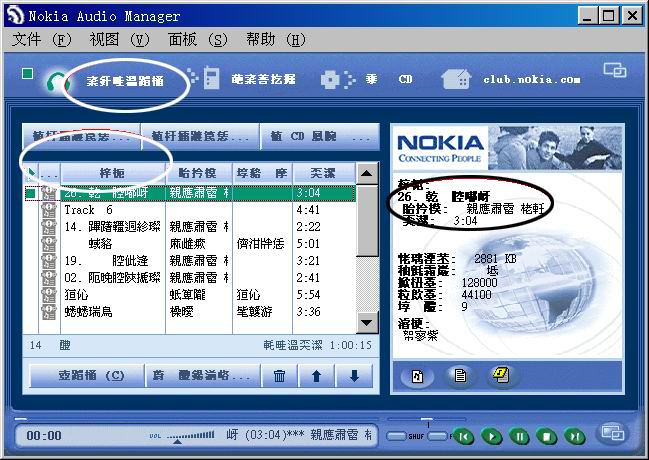Click the Nokia Connecting People banner
The height and width of the screenshot is (460, 649).
coord(507,148)
